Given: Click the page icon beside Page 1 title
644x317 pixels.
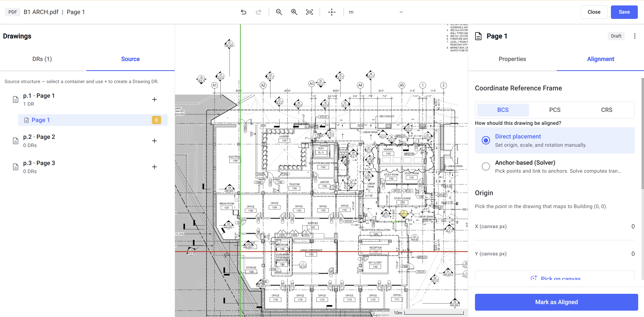Looking at the screenshot, I should pyautogui.click(x=478, y=36).
